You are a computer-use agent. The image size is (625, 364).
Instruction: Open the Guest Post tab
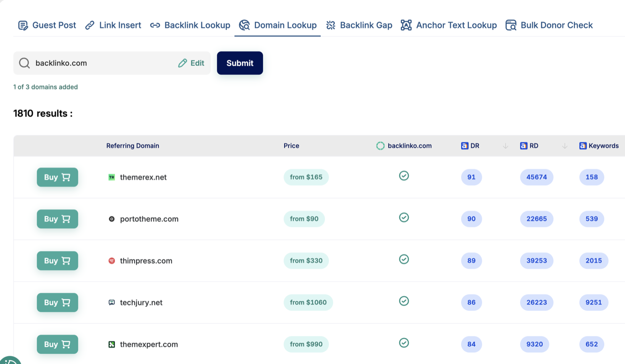pyautogui.click(x=47, y=25)
